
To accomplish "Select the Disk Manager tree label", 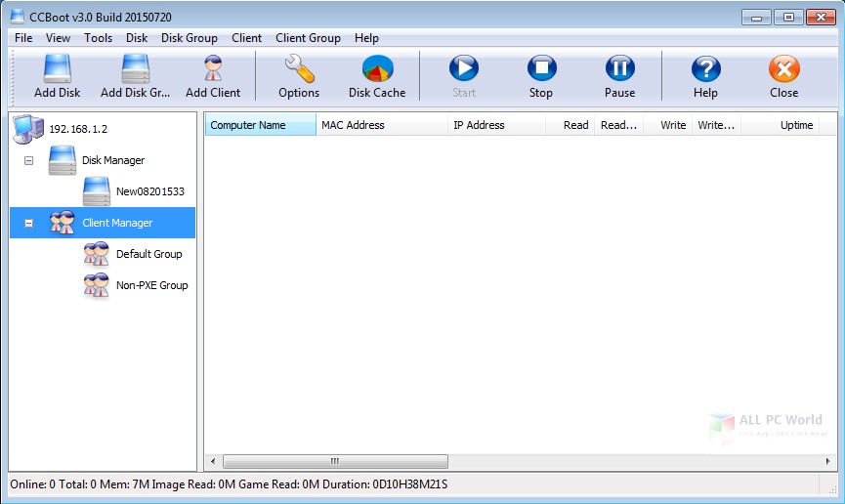I will click(x=113, y=160).
